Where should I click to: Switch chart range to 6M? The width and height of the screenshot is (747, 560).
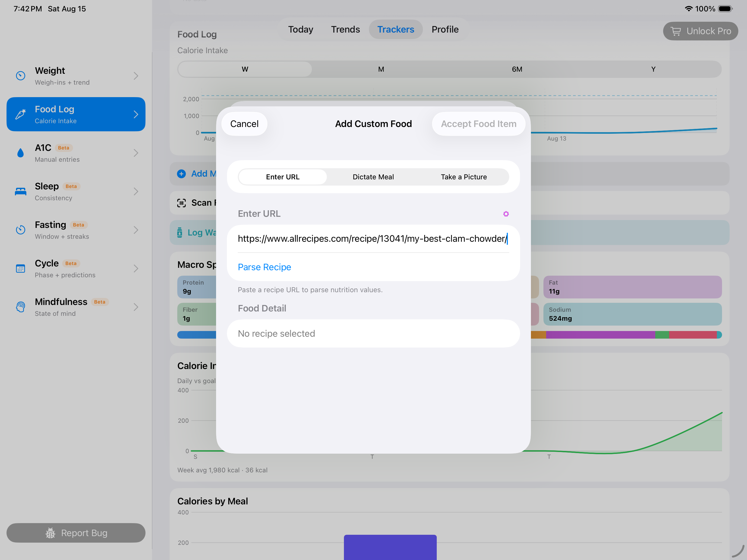coord(517,69)
